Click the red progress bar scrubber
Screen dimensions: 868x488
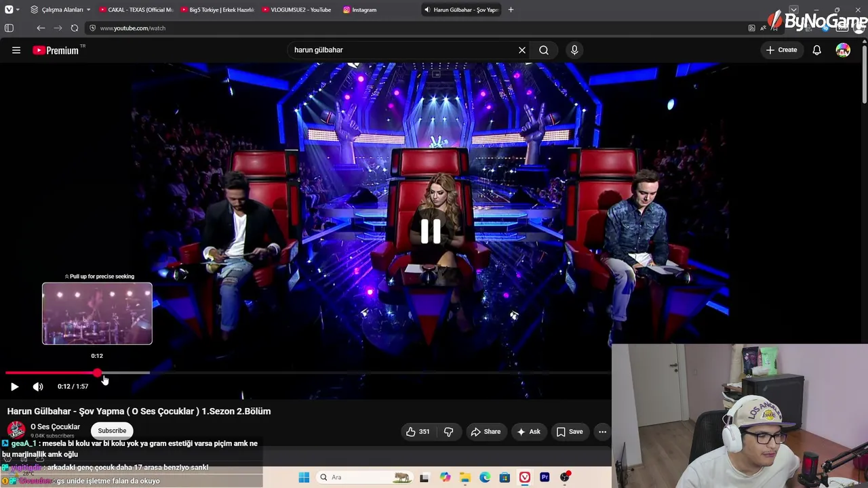98,373
